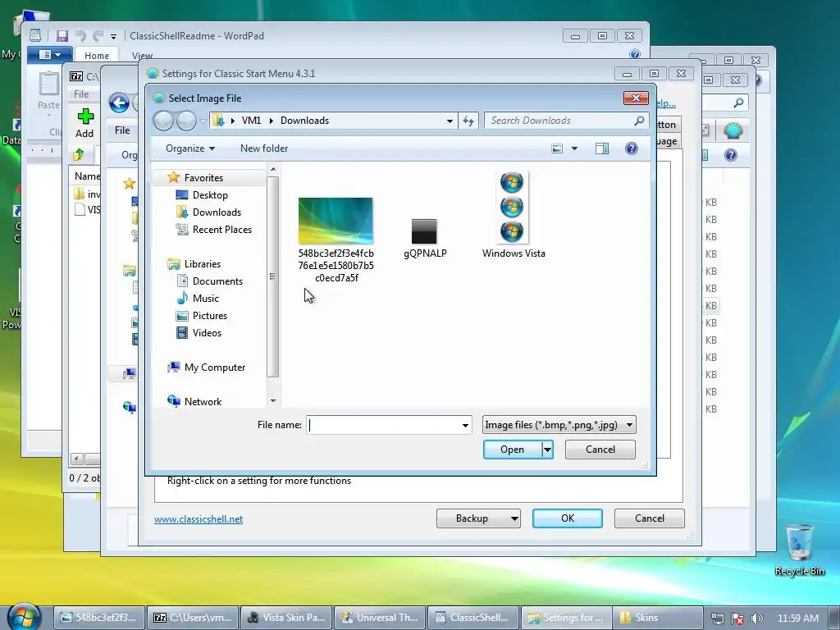Click Cancel in Select Image File dialog
The image size is (840, 630).
(600, 450)
